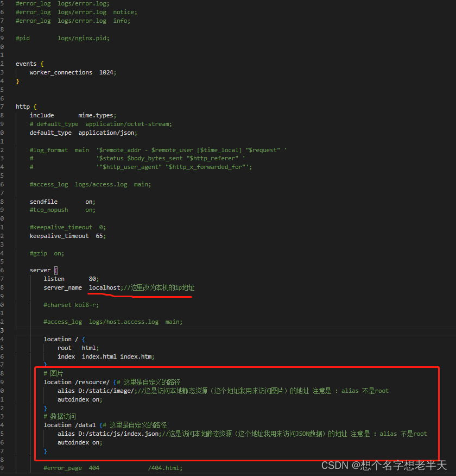Click '$http_x_forwarded_for' log format line

point(141,167)
